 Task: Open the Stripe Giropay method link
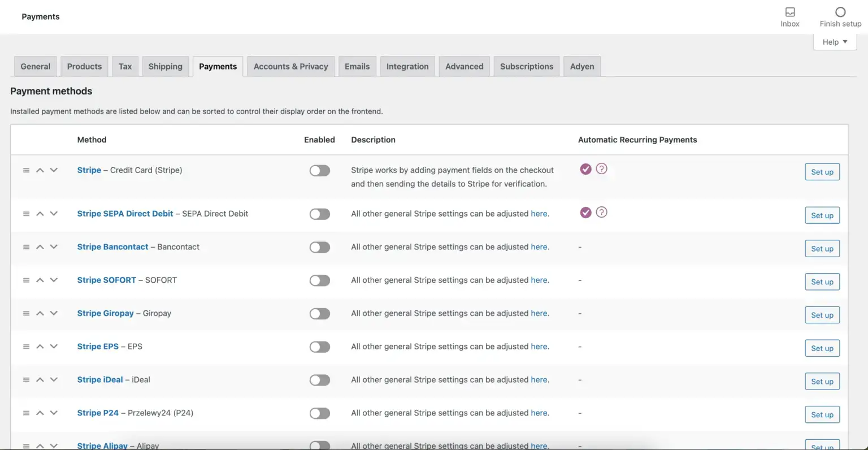106,313
